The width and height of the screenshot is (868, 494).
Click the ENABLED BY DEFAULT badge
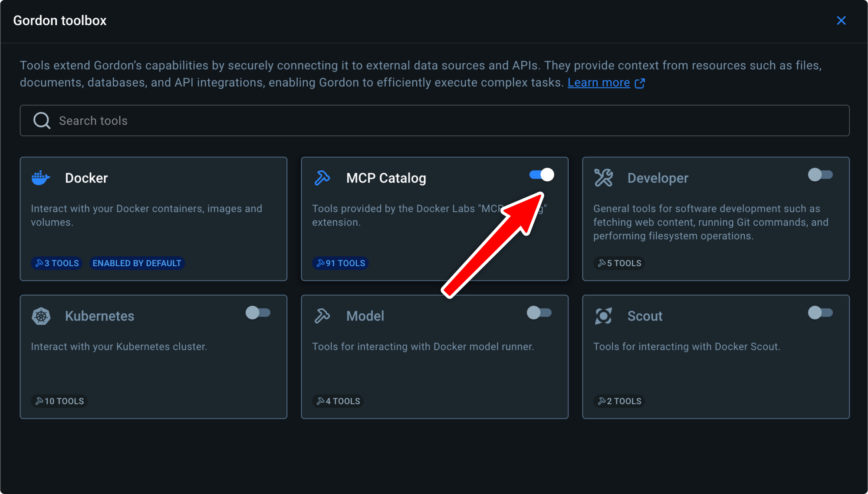(x=137, y=263)
